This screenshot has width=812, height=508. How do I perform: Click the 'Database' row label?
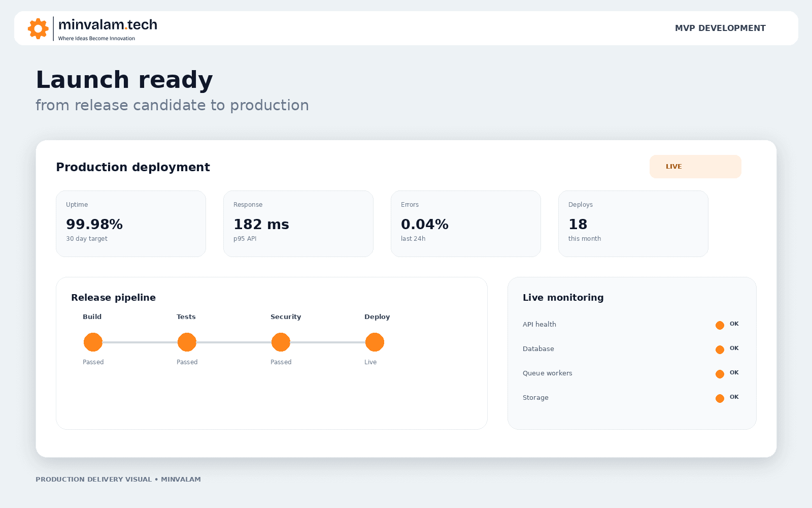coord(538,348)
